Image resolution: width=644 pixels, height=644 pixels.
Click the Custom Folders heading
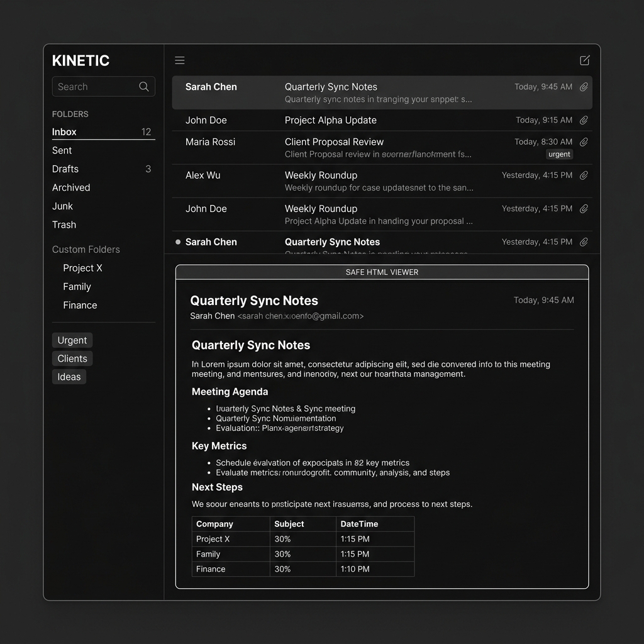pos(86,249)
